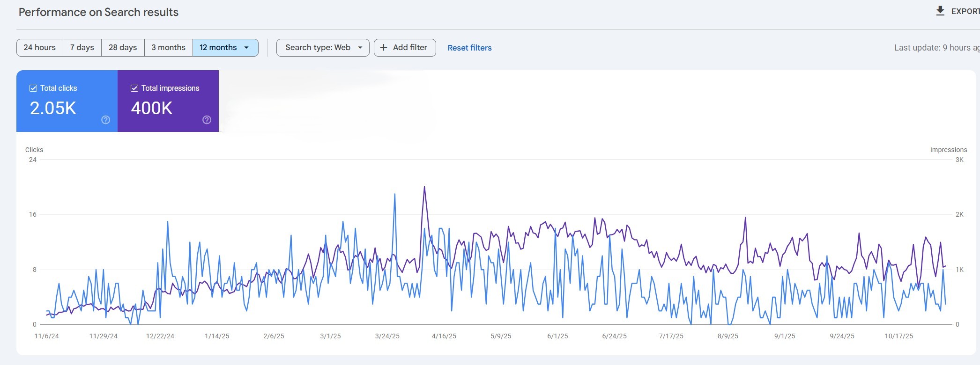
Task: Switch to the 28 days range
Action: tap(123, 48)
